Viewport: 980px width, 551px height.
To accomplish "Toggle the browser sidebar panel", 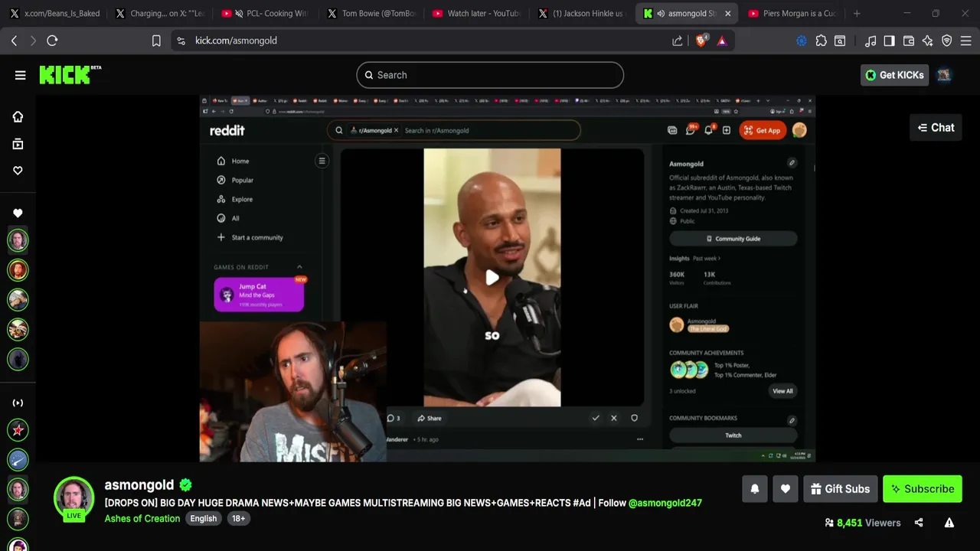I will coord(889,41).
